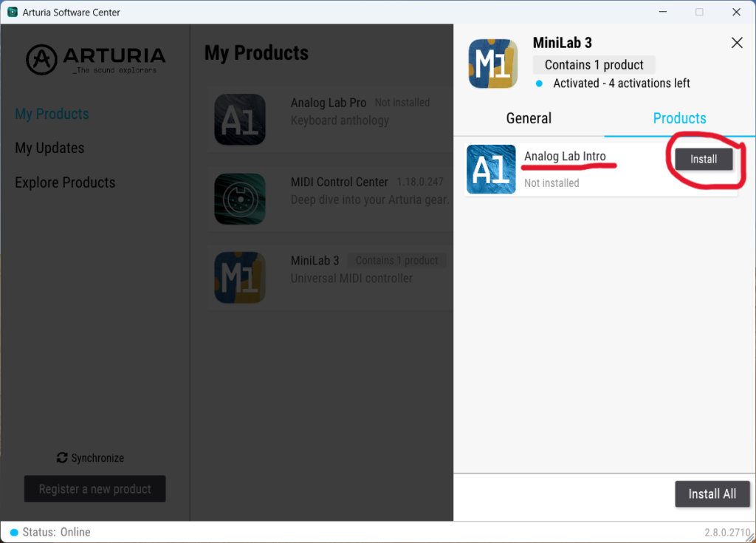756x543 pixels.
Task: Click the Arturia Software Center title bar icon
Action: coord(13,12)
